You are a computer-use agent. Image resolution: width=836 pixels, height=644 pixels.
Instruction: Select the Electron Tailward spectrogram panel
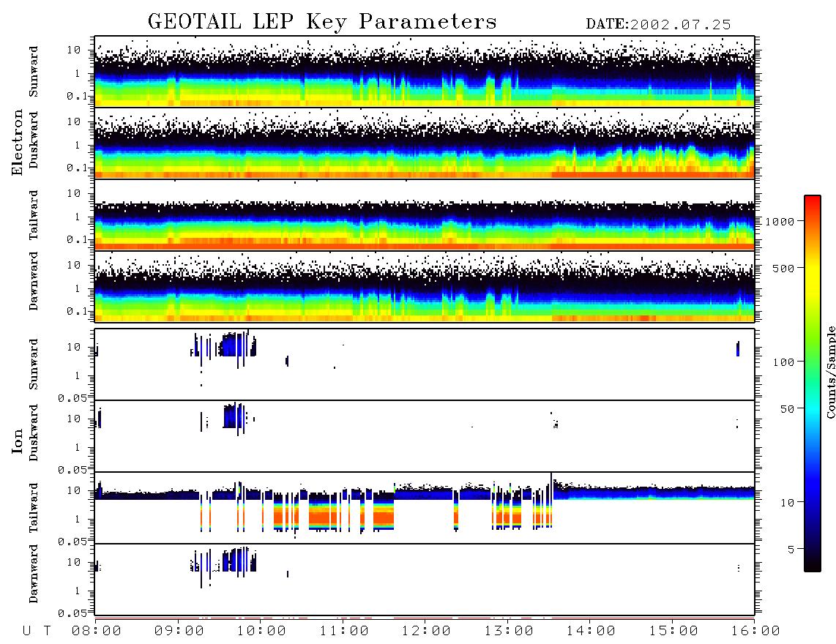pos(425,215)
